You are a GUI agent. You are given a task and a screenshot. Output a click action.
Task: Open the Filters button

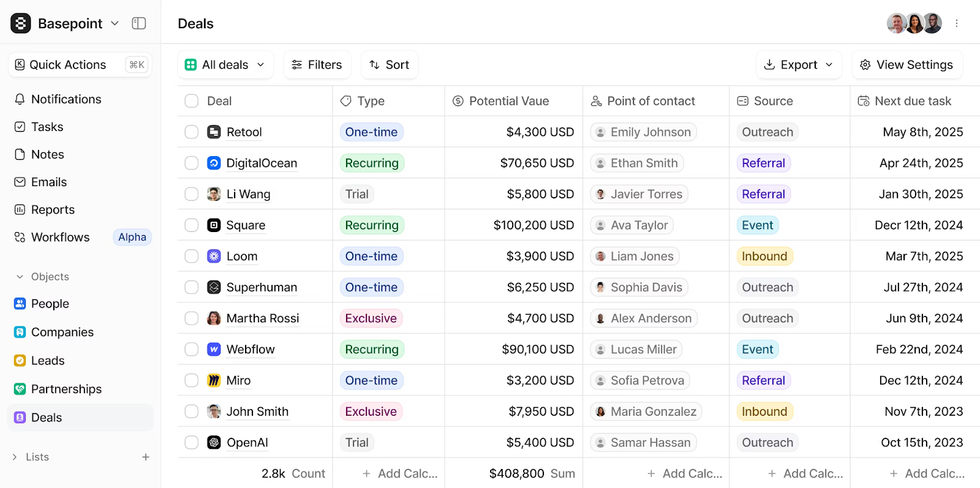317,65
